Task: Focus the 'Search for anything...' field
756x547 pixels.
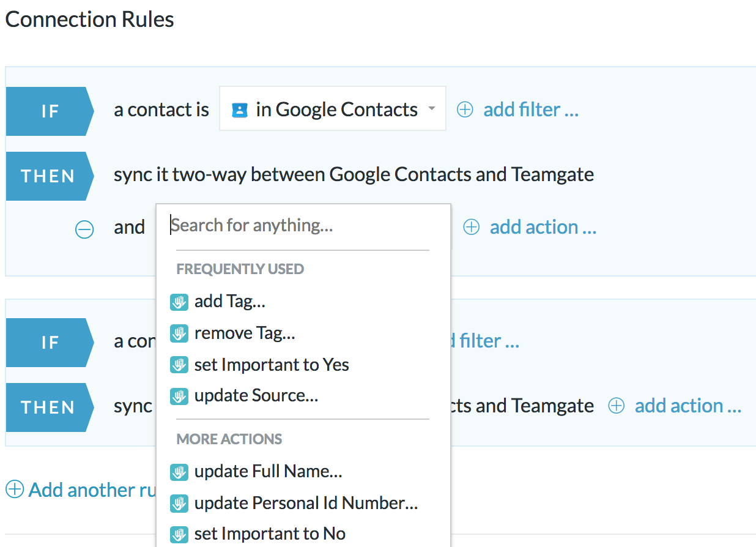Action: pyautogui.click(x=303, y=225)
